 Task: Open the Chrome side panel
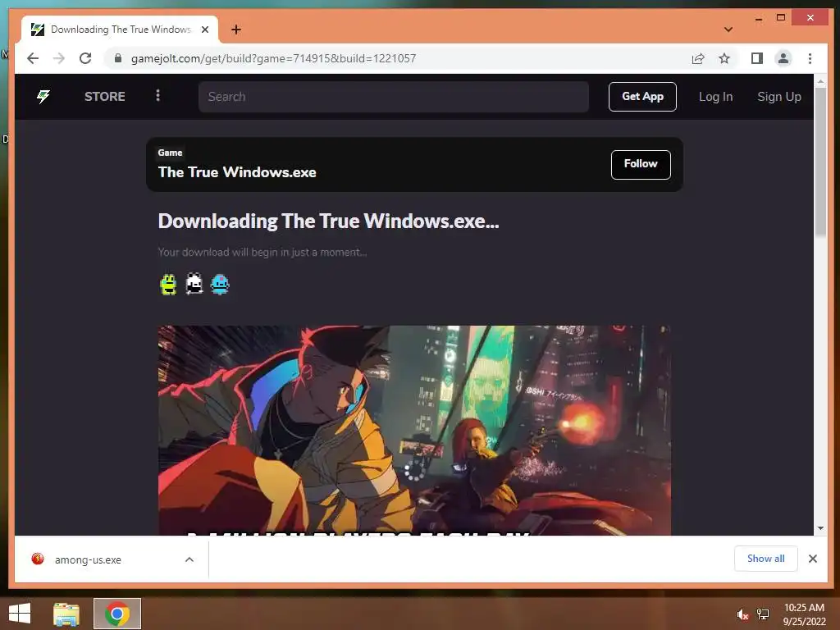click(x=756, y=58)
